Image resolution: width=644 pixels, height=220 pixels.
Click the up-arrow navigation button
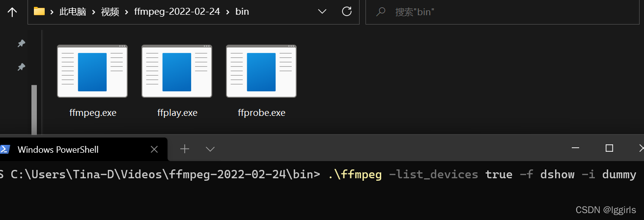tap(12, 12)
